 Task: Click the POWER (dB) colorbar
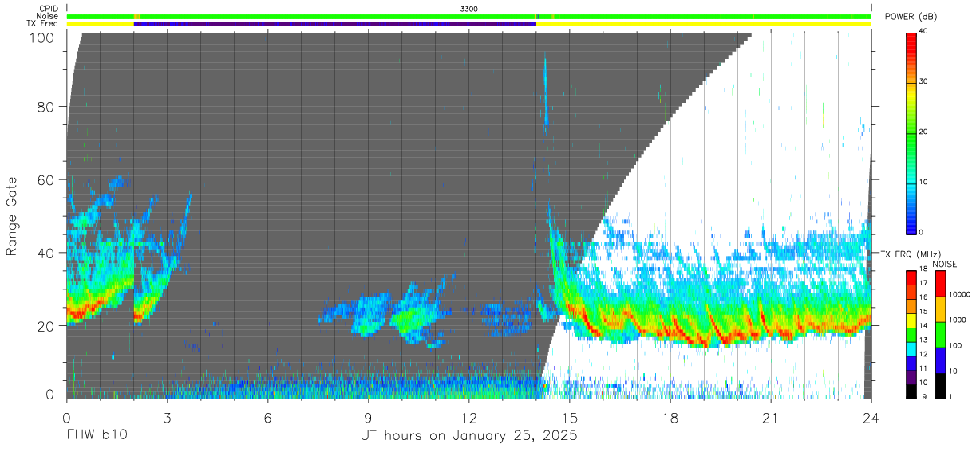pyautogui.click(x=912, y=132)
